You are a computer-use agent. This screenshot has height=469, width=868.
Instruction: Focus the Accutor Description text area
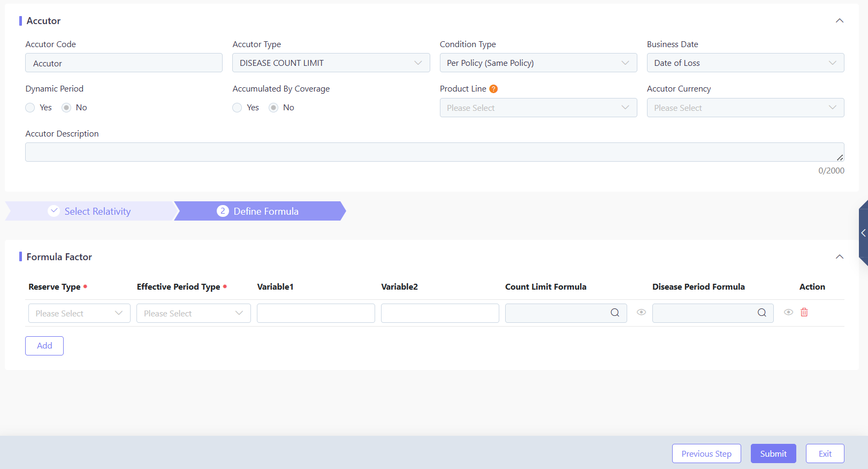click(435, 152)
